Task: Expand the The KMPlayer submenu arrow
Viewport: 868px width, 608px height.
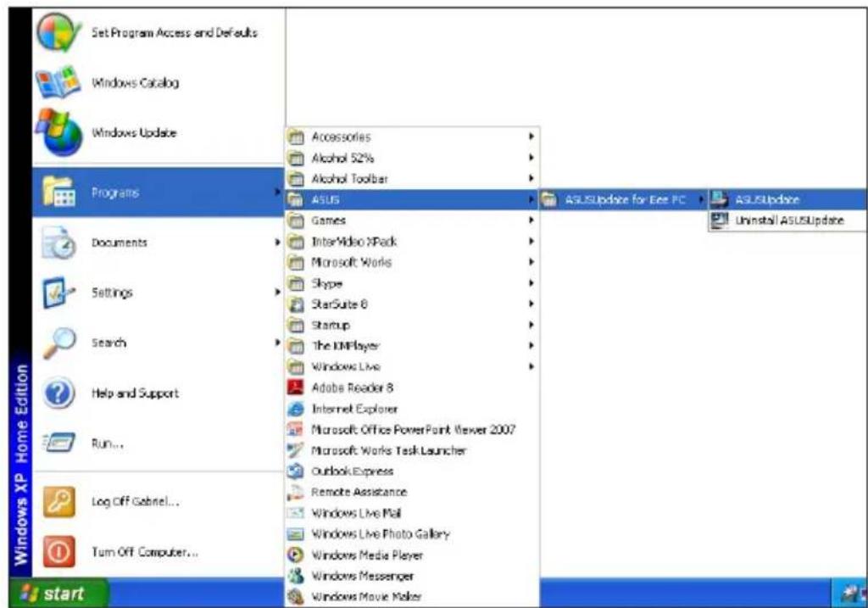Action: (x=531, y=345)
